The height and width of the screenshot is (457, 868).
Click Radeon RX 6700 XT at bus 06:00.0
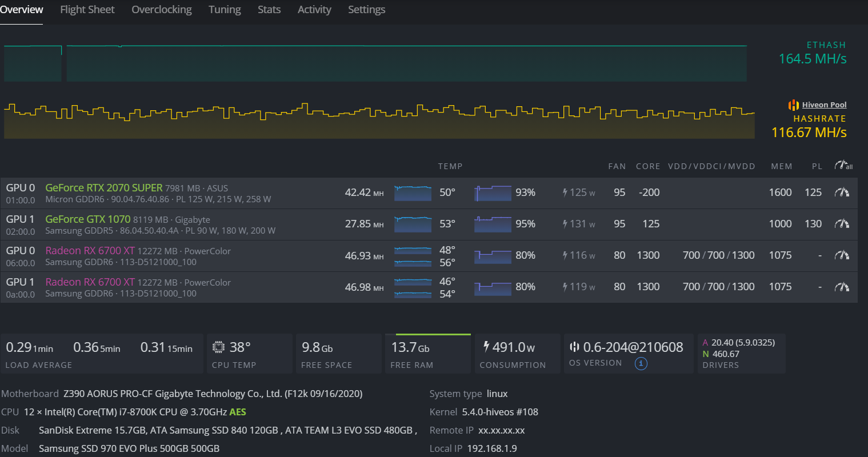tap(90, 251)
